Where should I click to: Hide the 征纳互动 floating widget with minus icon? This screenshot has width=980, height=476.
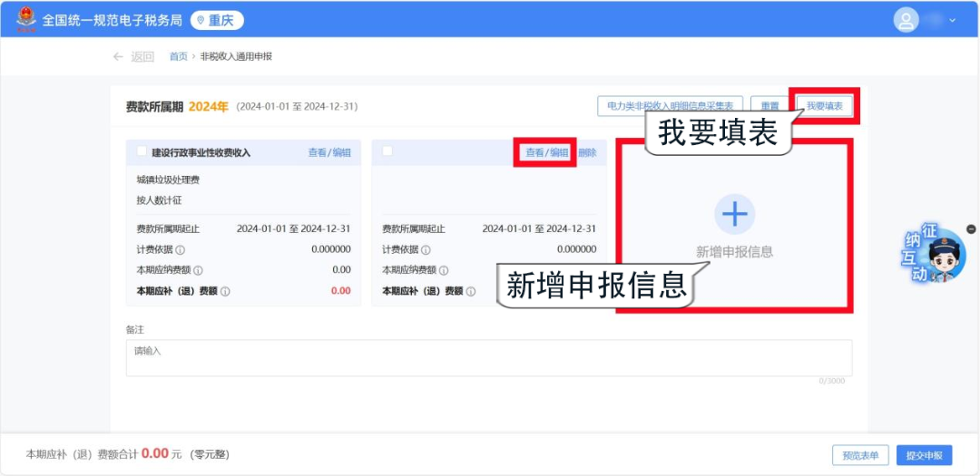tap(971, 229)
